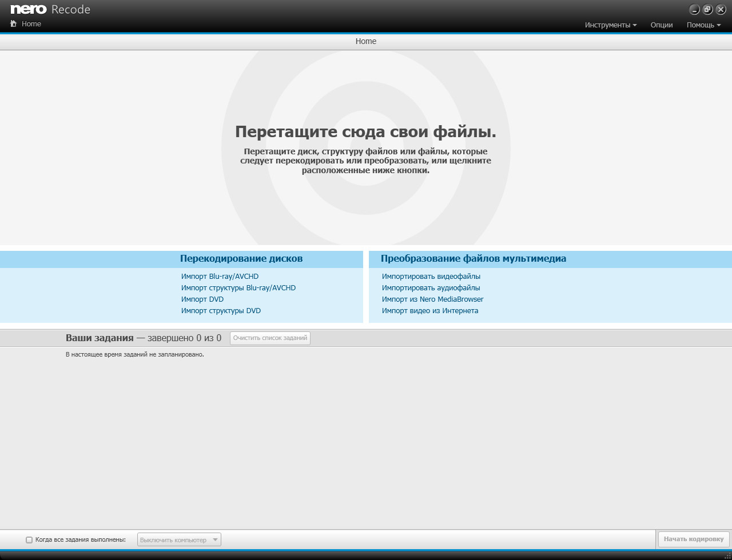Minimize the Nero Recode window
This screenshot has width=732, height=560.
(x=694, y=10)
